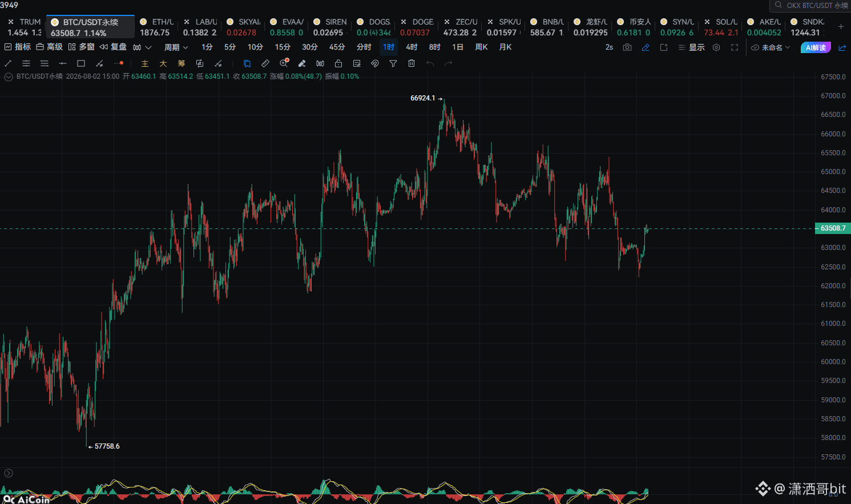Screen dimensions: 851x504
Task: Open the ruler measurement tool
Action: pos(265,63)
